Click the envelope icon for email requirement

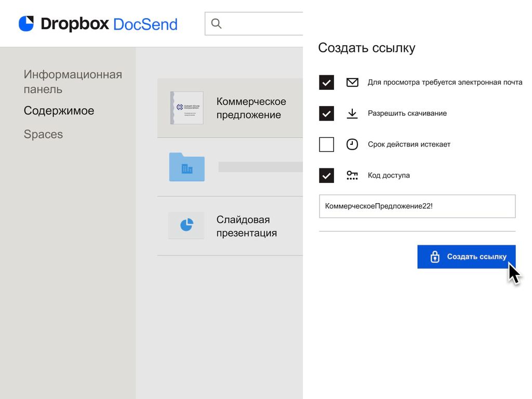[352, 82]
